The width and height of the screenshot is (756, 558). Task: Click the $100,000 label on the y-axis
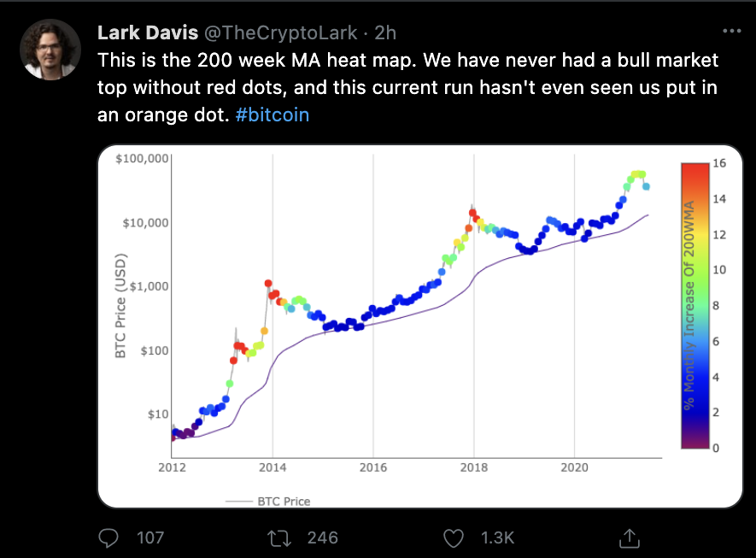pos(143,159)
